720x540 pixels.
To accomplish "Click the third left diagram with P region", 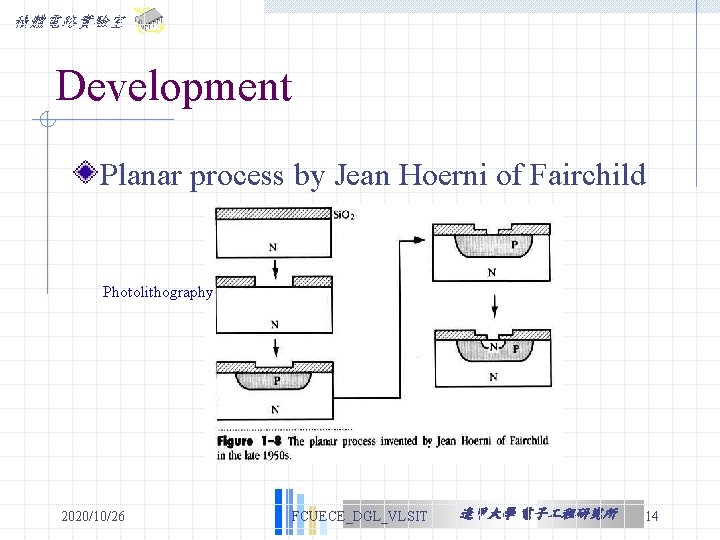I will [x=275, y=390].
